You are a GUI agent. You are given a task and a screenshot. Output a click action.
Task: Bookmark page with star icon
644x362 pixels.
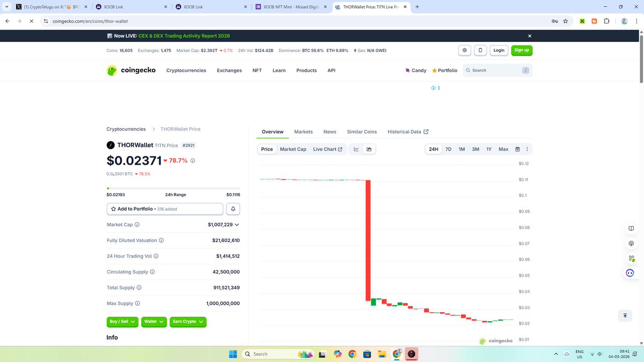click(x=565, y=21)
